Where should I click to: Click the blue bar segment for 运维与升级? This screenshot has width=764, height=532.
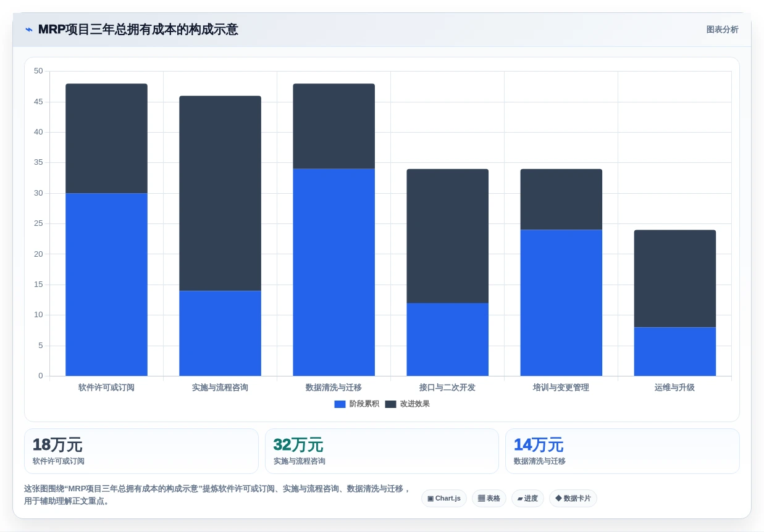coord(674,352)
